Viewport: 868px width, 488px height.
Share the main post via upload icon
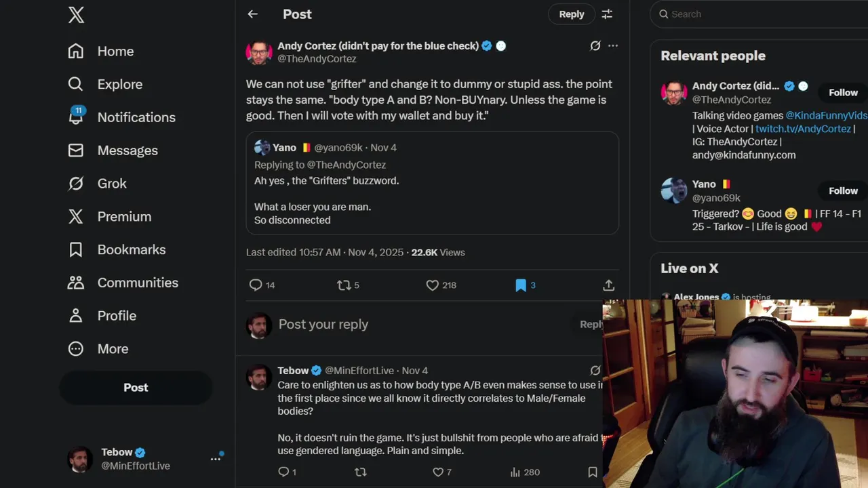[608, 285]
